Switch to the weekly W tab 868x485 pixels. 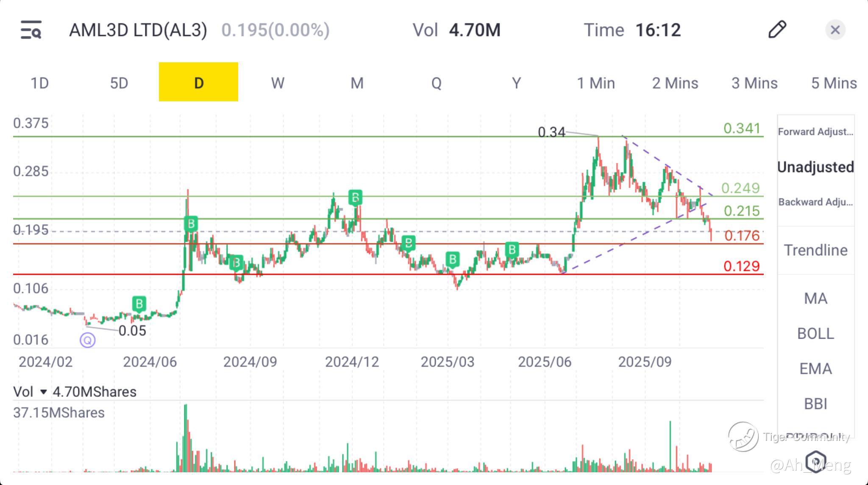(278, 83)
